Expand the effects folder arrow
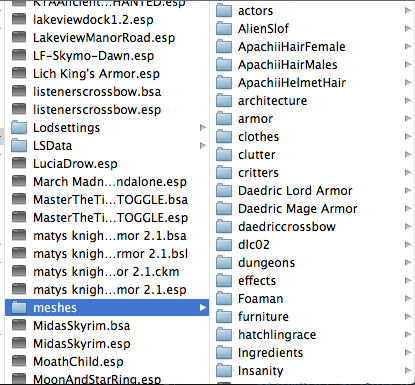 tap(408, 280)
